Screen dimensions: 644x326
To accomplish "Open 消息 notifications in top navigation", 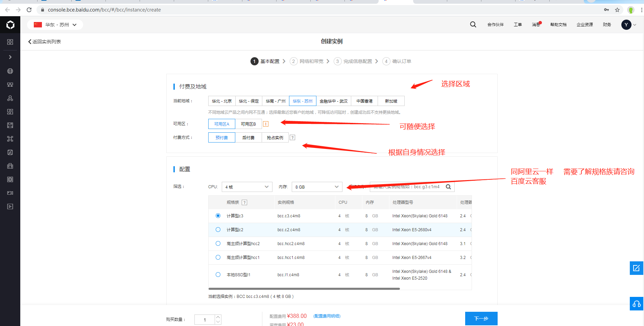I will [536, 24].
